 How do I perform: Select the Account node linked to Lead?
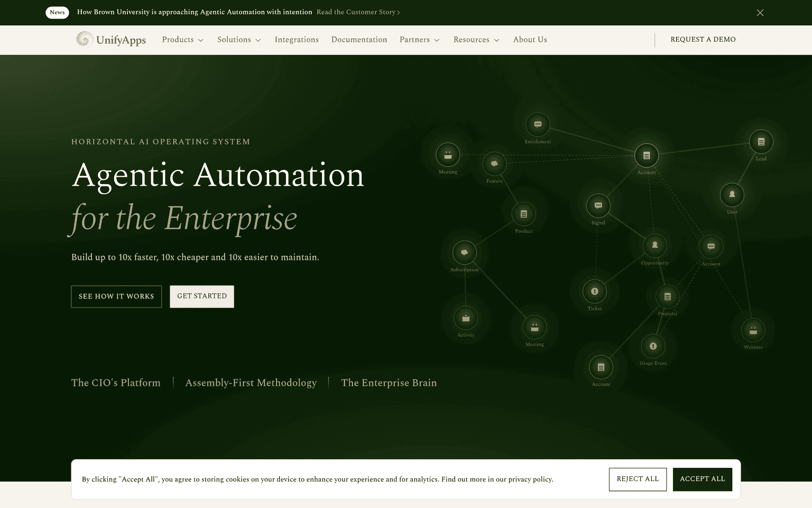tap(647, 156)
